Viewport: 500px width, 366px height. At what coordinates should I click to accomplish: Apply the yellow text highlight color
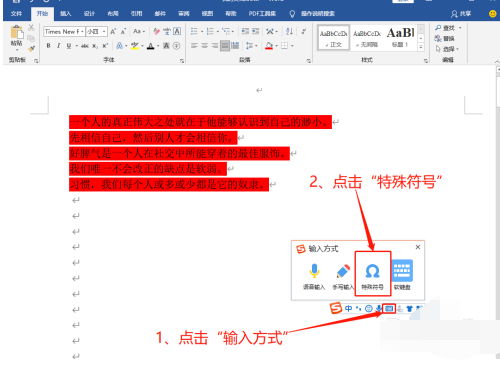[x=134, y=46]
